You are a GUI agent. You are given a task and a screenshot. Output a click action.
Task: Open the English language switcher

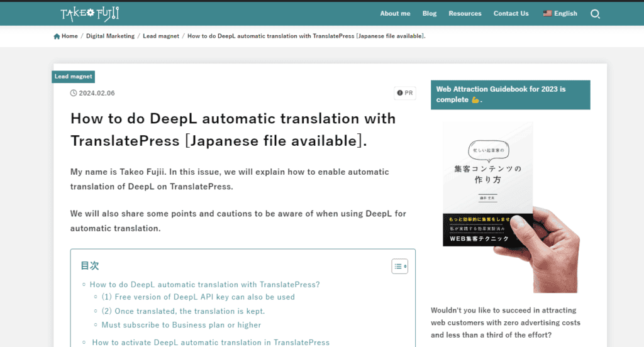(x=560, y=14)
